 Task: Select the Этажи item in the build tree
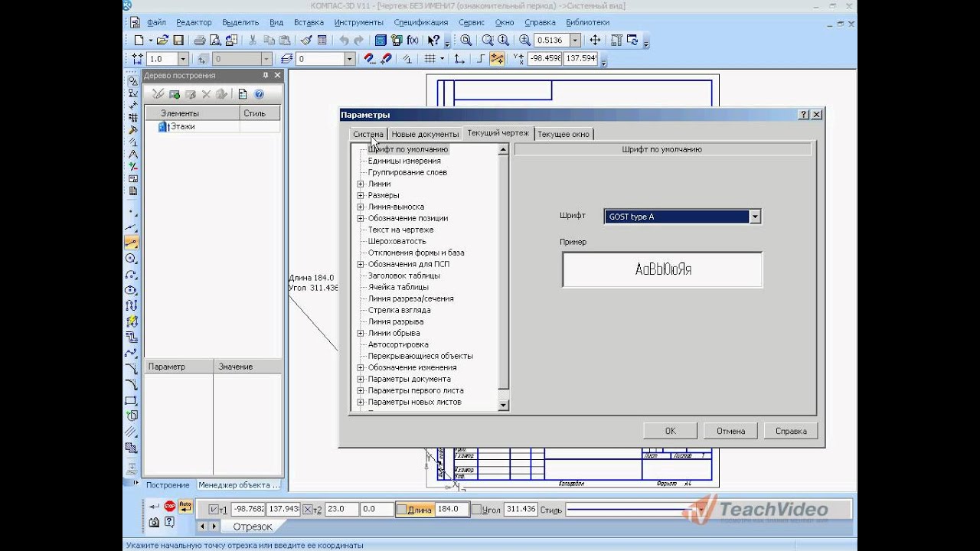182,126
